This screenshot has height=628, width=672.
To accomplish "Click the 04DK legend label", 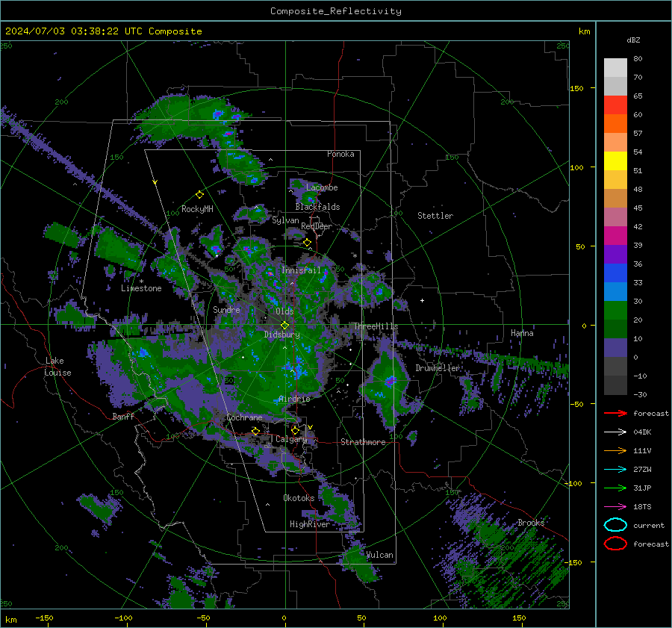I will tap(642, 432).
